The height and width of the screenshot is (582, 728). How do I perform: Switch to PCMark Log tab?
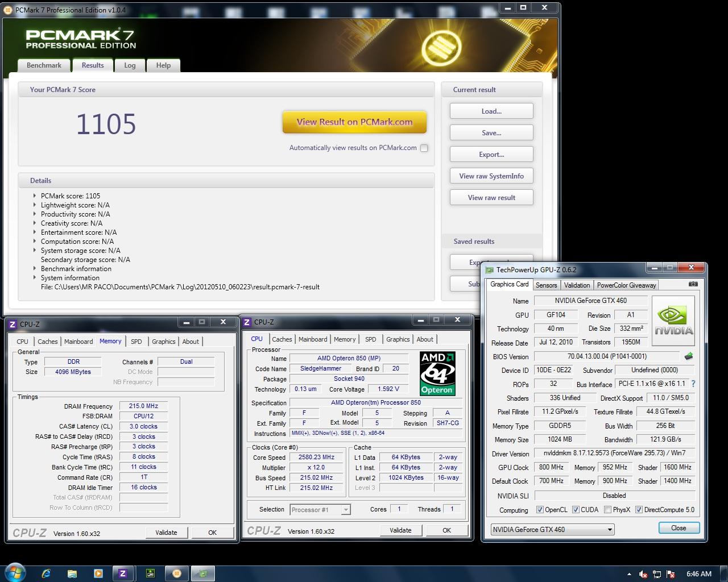tap(130, 65)
